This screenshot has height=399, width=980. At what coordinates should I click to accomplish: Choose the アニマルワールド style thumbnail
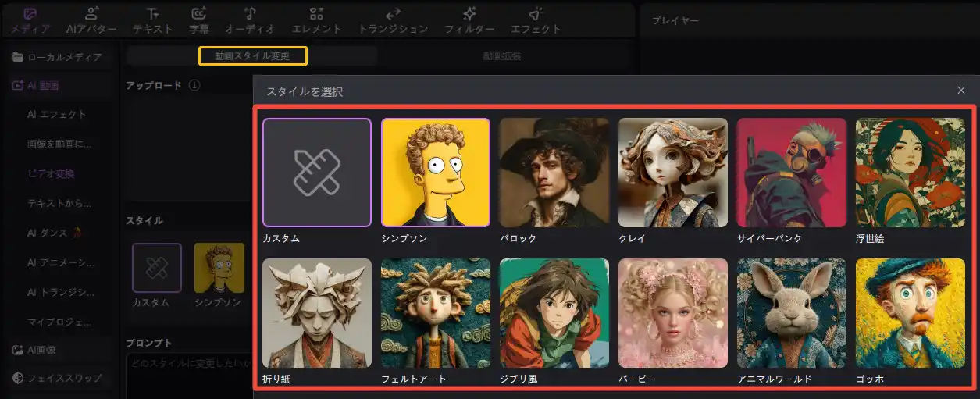pos(792,313)
